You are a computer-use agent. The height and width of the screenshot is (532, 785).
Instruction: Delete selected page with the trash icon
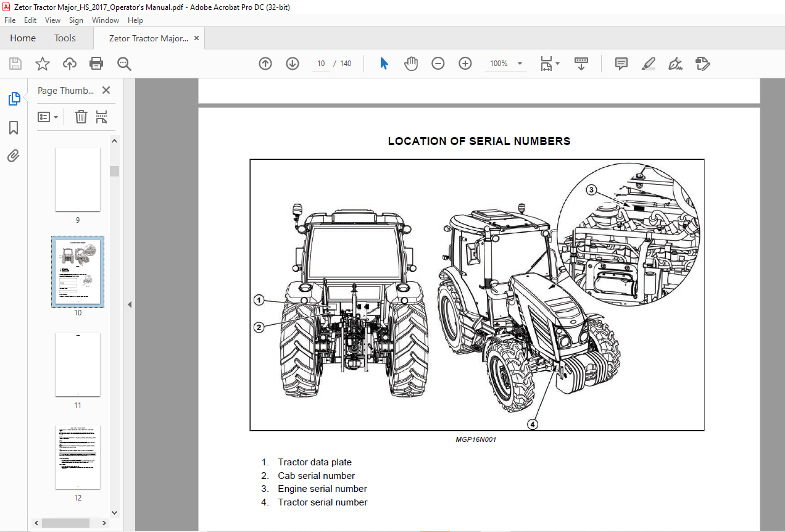pos(81,117)
